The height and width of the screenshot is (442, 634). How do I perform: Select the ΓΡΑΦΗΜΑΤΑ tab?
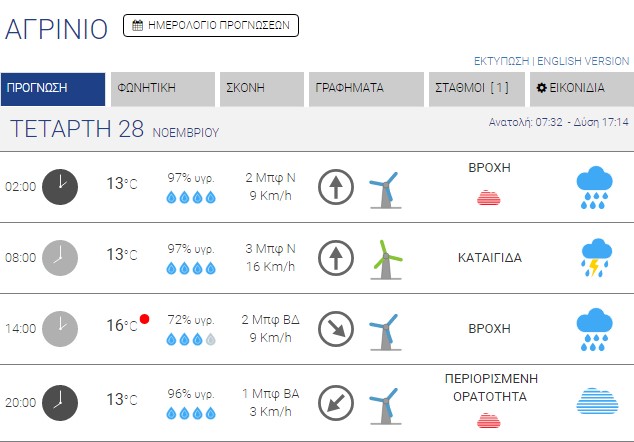click(364, 88)
